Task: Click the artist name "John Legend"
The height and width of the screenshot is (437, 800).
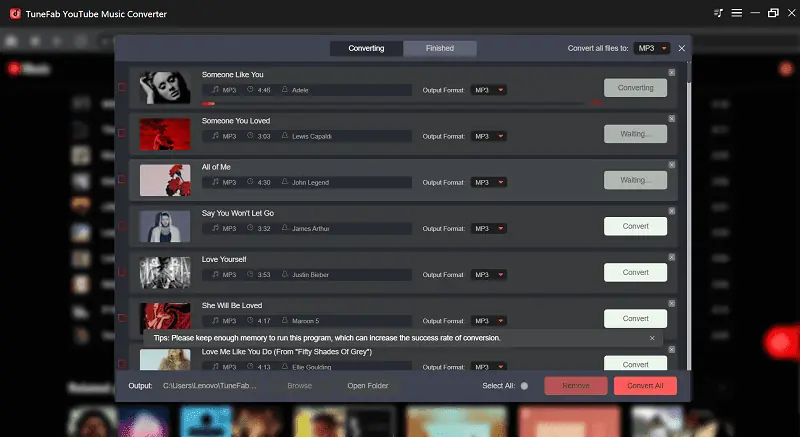Action: pyautogui.click(x=310, y=183)
